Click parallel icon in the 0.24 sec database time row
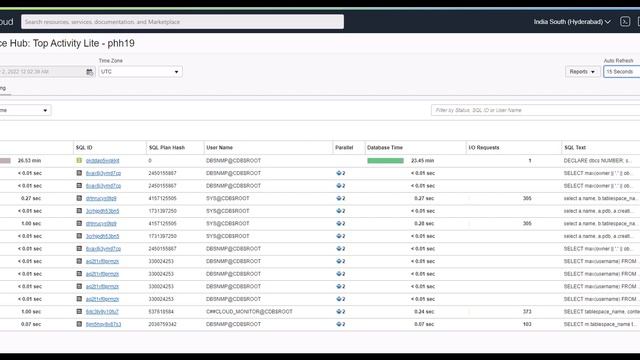Image resolution: width=640 pixels, height=360 pixels. (340, 312)
